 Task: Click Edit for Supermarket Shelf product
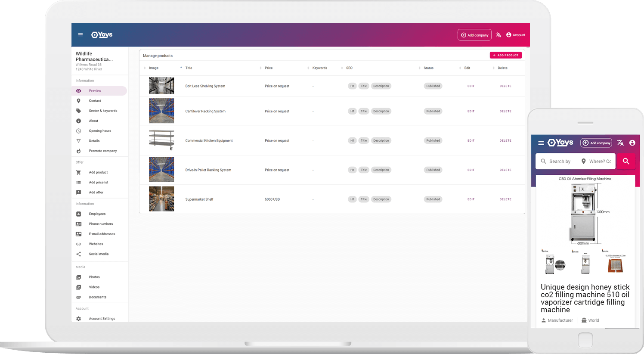coord(471,199)
